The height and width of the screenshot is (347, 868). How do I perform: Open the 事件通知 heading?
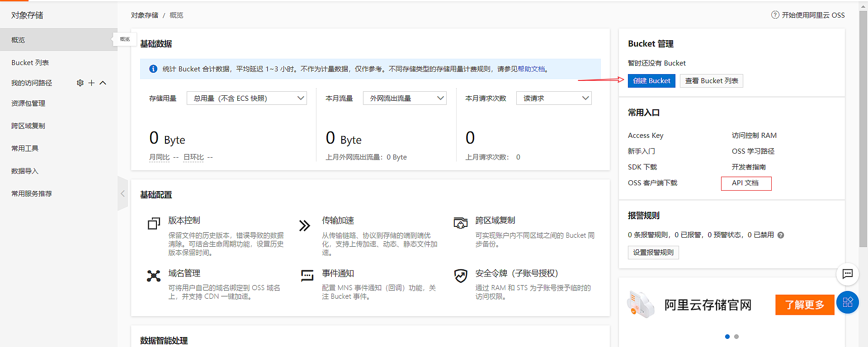point(338,273)
